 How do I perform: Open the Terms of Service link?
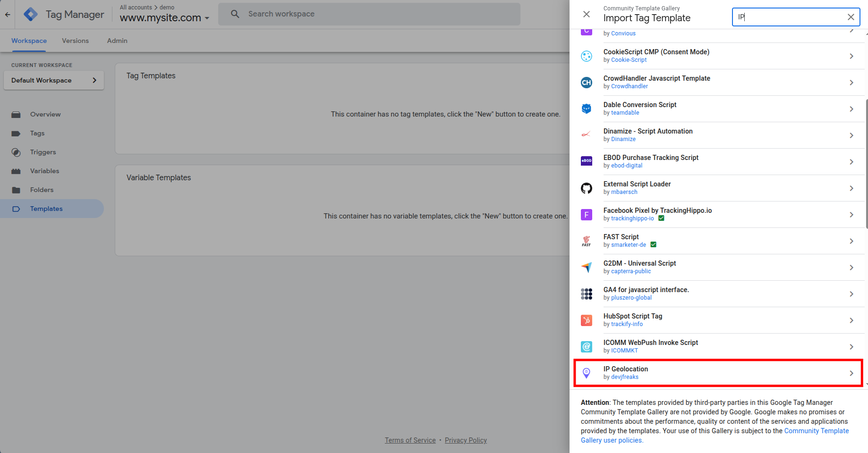pos(410,440)
